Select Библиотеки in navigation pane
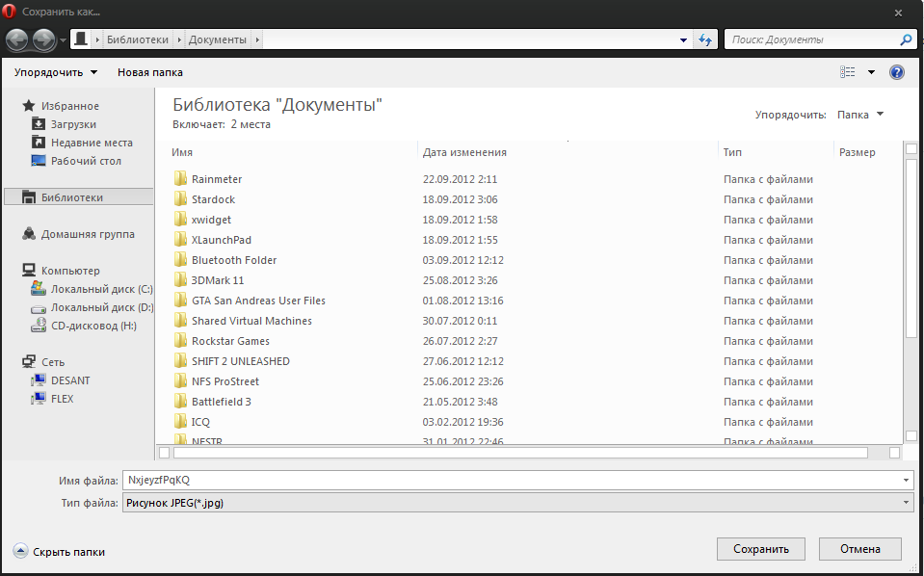The image size is (924, 576). tap(78, 197)
